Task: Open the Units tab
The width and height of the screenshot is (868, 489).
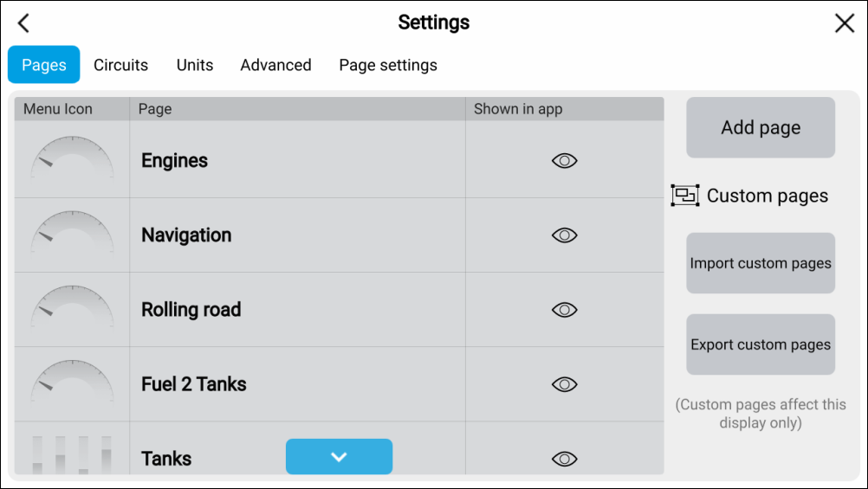Action: pos(195,65)
